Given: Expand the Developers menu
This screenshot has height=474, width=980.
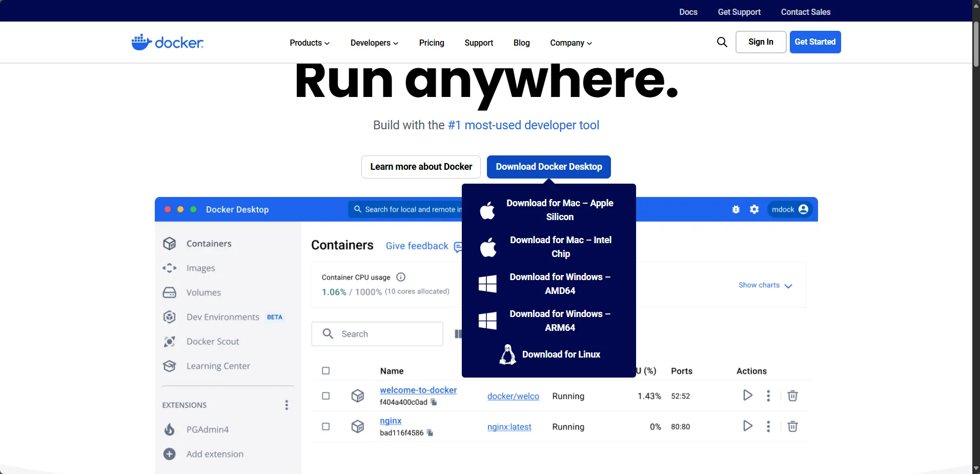Looking at the screenshot, I should [374, 43].
